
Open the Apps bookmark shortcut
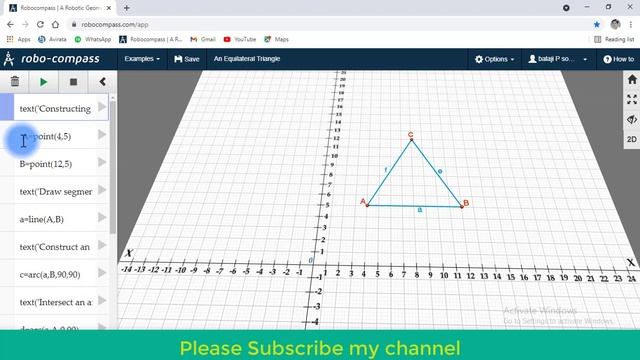tap(19, 39)
